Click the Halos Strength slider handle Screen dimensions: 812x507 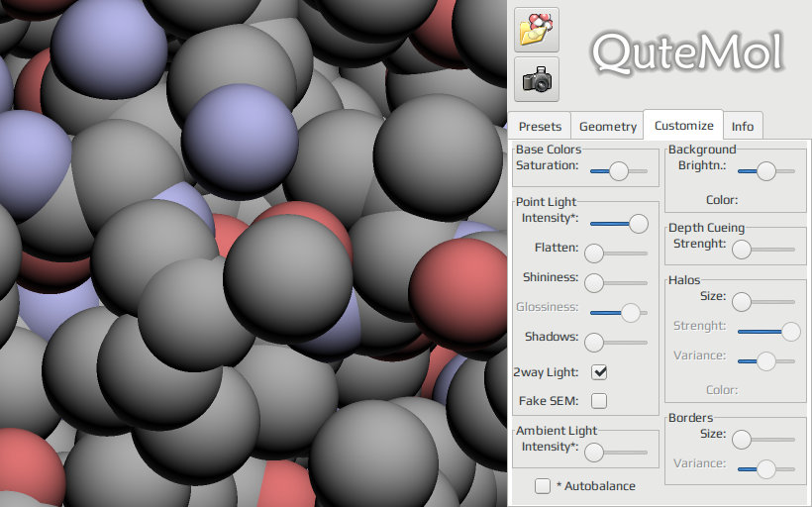[x=791, y=332]
